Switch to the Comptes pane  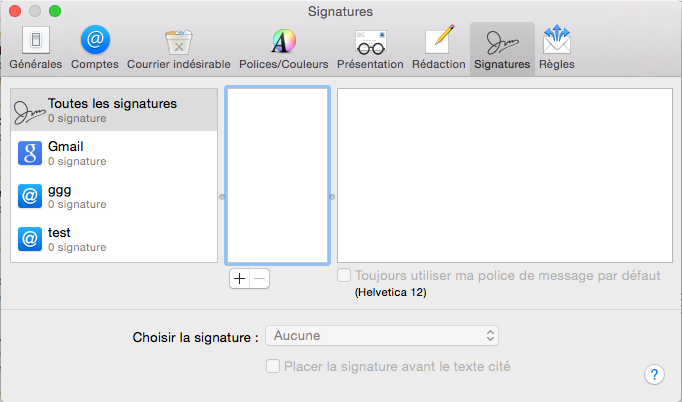(95, 48)
